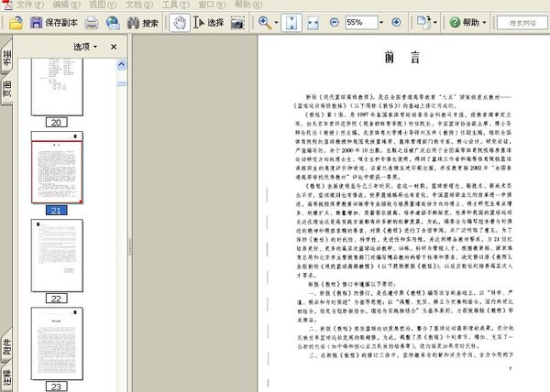The image size is (550, 392).
Task: Select page 21 thumbnail
Action: click(x=57, y=168)
